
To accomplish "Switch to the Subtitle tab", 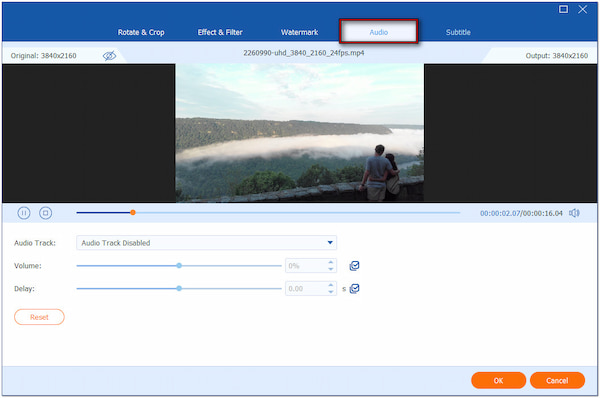I will pos(458,32).
